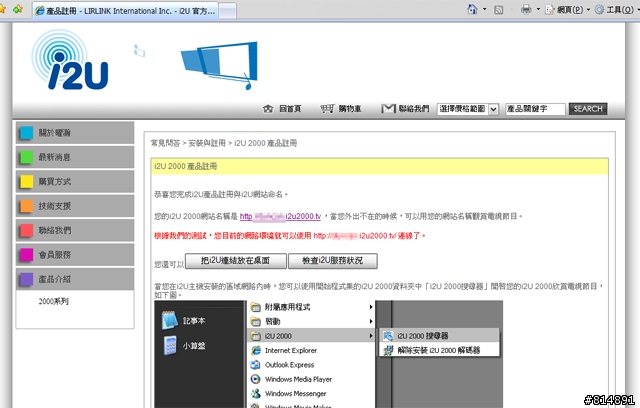Click Windows Messenger menu entry

coord(311,394)
